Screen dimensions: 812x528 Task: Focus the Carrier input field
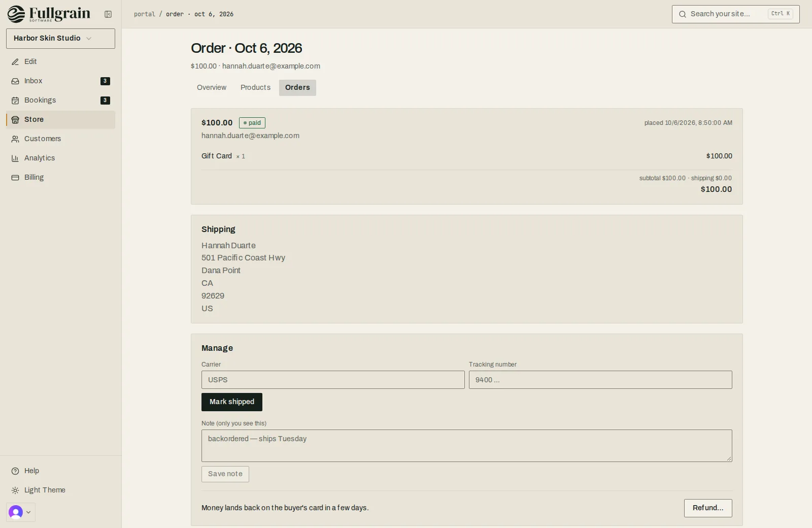tap(333, 380)
